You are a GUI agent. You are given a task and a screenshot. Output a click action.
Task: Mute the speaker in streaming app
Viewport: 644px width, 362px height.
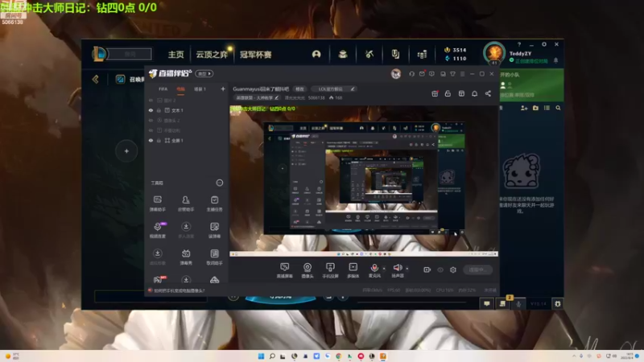tap(397, 268)
